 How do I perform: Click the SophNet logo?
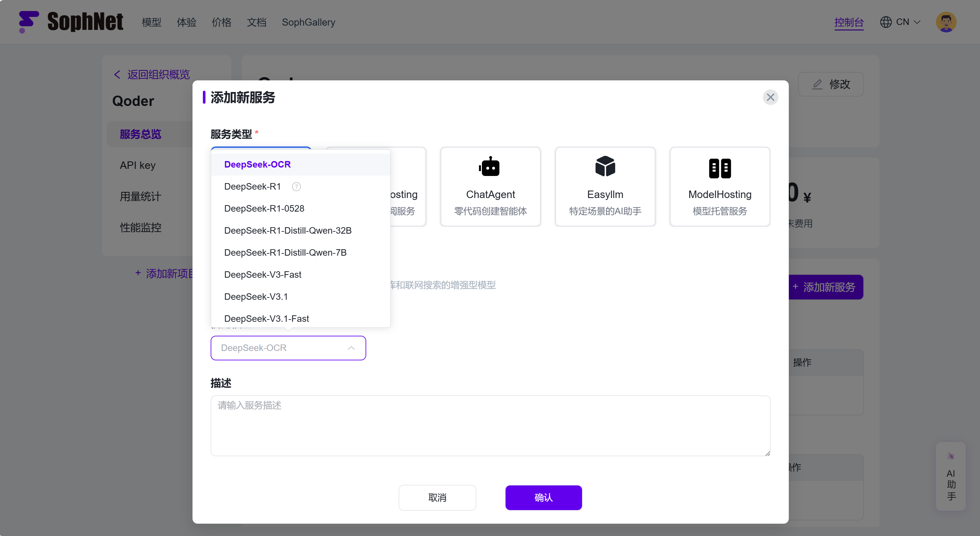click(71, 22)
